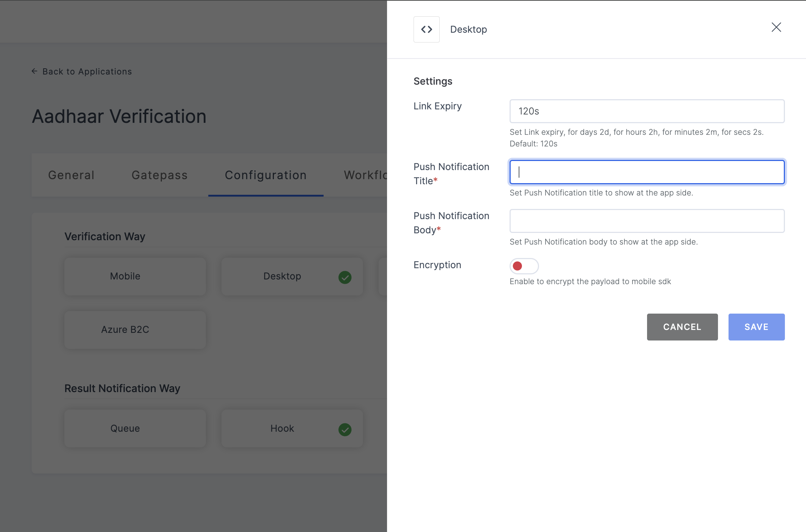Click the CANCEL button
Screen dimensions: 806x532
point(682,327)
